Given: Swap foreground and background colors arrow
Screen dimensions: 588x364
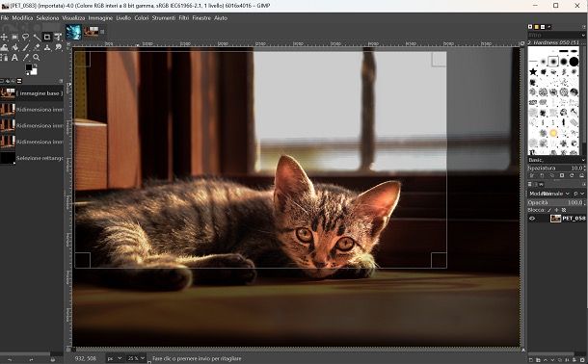Looking at the screenshot, I should coord(36,65).
